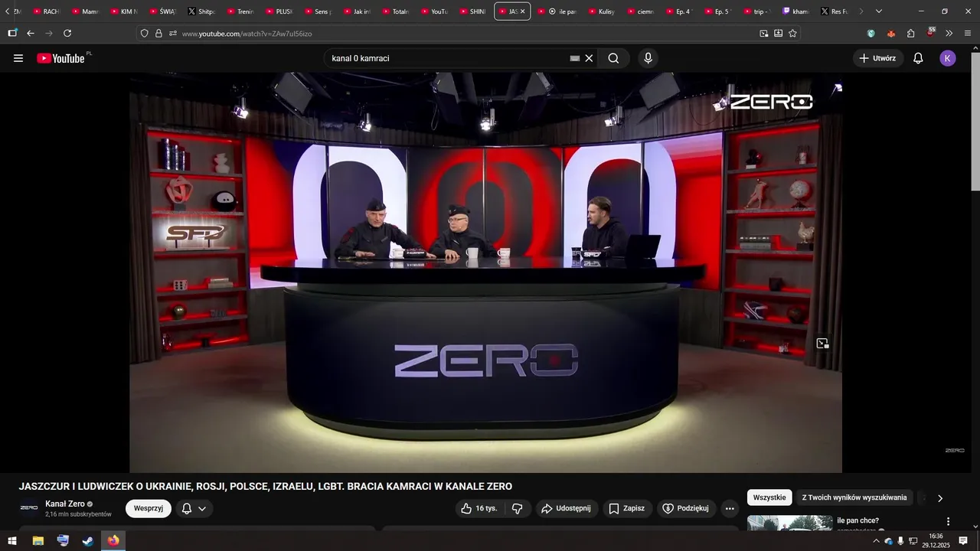Show more toolbar tools via overflow chevrons

(949, 33)
